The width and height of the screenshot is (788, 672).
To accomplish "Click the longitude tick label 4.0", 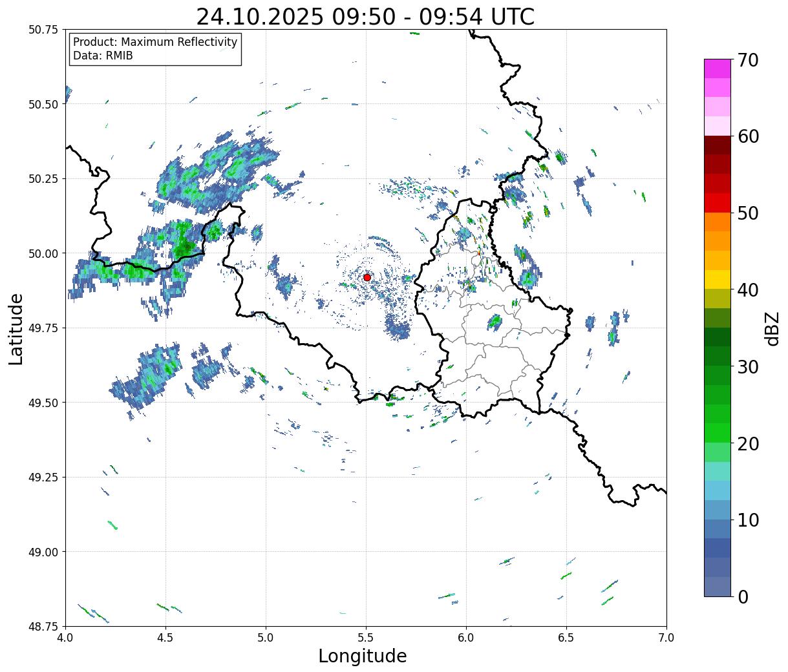I will point(65,638).
